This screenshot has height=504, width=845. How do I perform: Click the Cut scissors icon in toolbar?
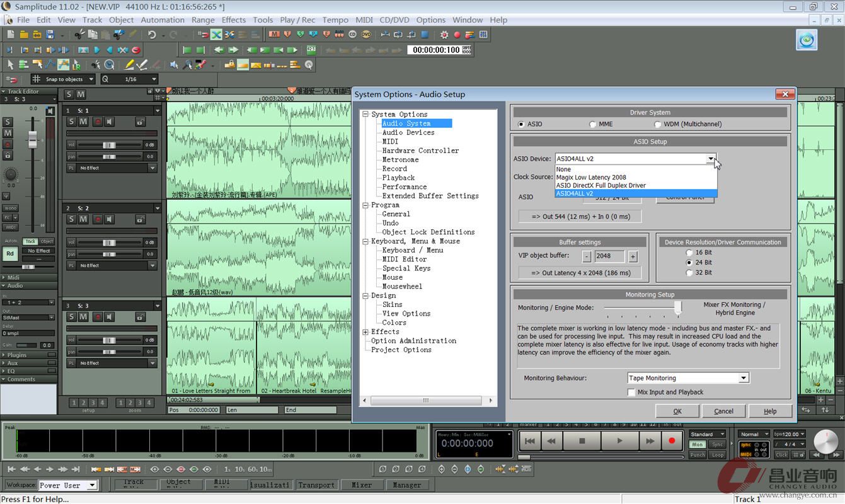79,35
